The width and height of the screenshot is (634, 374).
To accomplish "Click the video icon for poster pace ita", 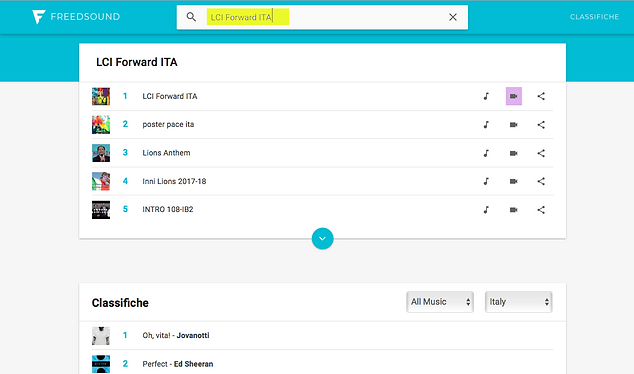I will click(x=514, y=125).
